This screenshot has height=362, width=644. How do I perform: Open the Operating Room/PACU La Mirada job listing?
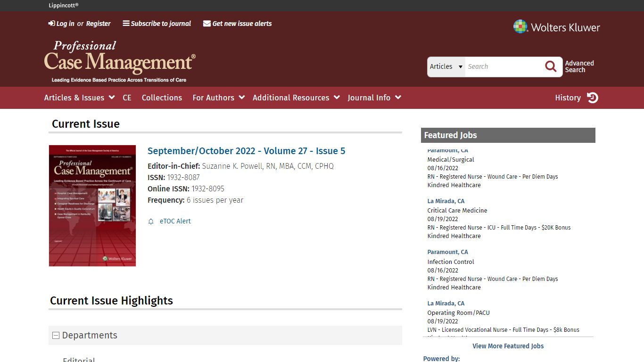[458, 313]
